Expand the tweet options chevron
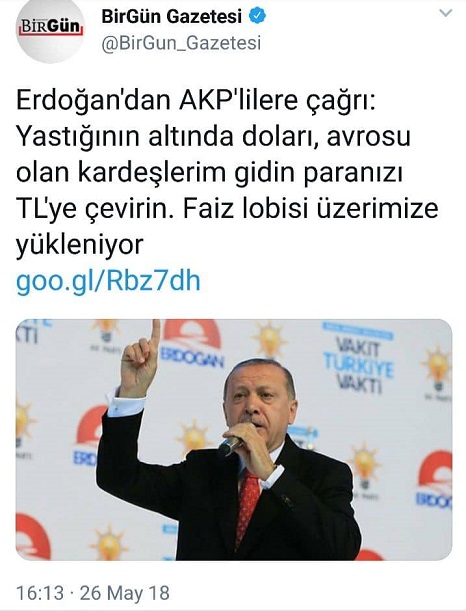 point(445,13)
